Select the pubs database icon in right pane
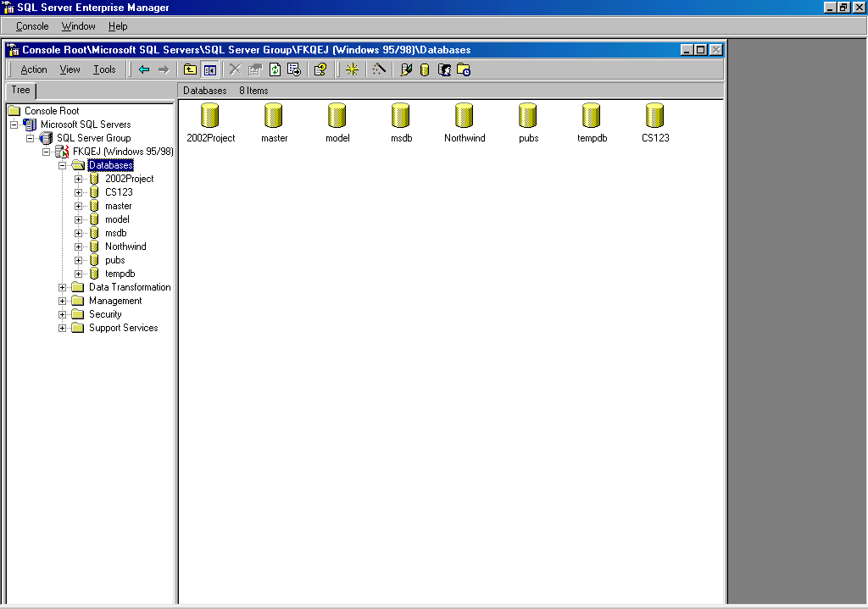The height and width of the screenshot is (609, 868). [528, 116]
